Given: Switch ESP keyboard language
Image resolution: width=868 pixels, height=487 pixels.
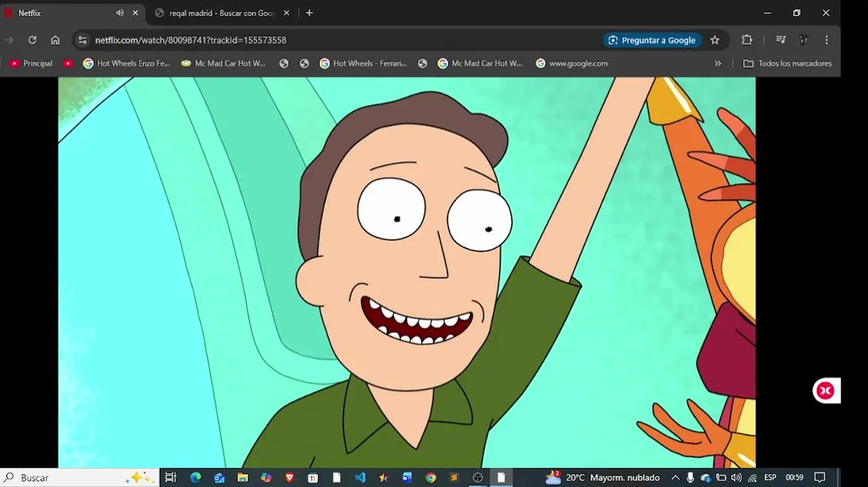Looking at the screenshot, I should click(770, 478).
